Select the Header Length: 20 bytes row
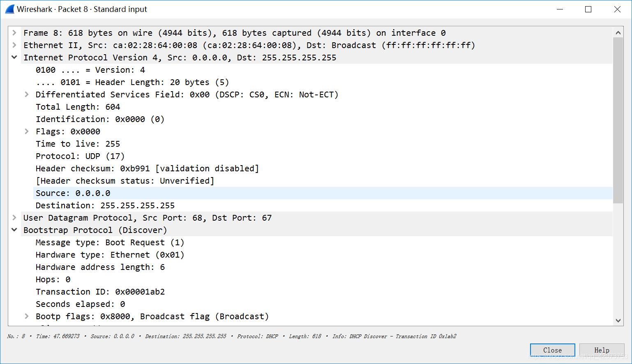The image size is (632, 364). 323,82
